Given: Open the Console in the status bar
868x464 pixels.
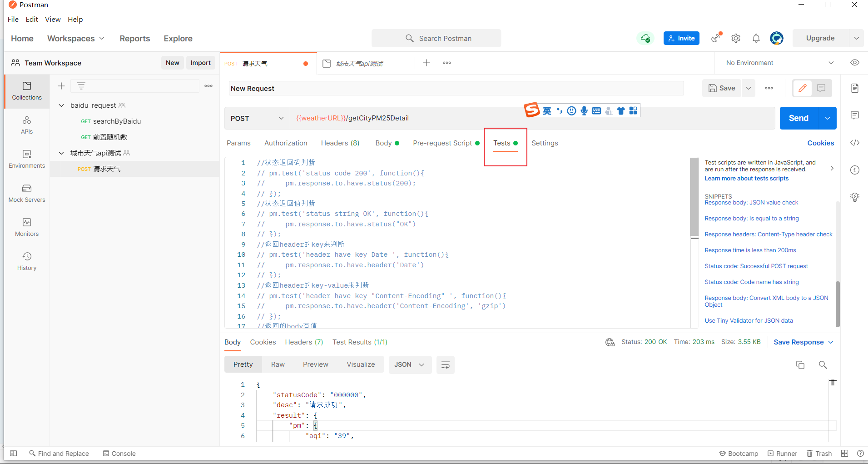Looking at the screenshot, I should [119, 454].
